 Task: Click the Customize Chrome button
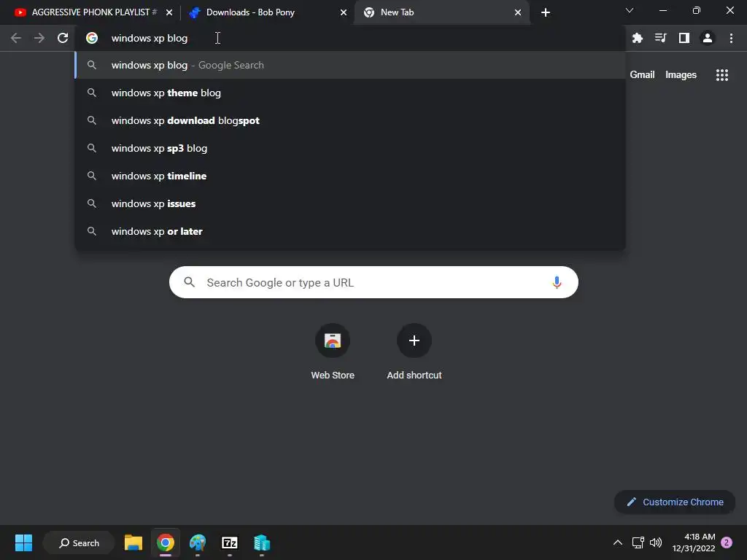pos(675,502)
